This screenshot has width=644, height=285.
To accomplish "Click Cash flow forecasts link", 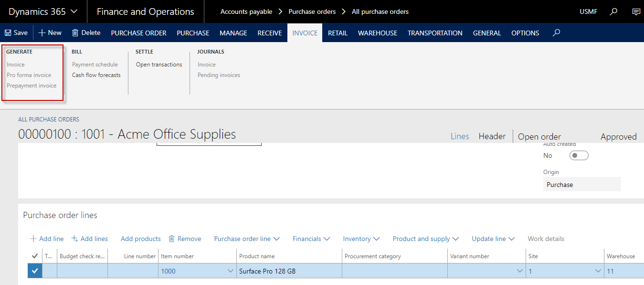I will click(x=96, y=75).
